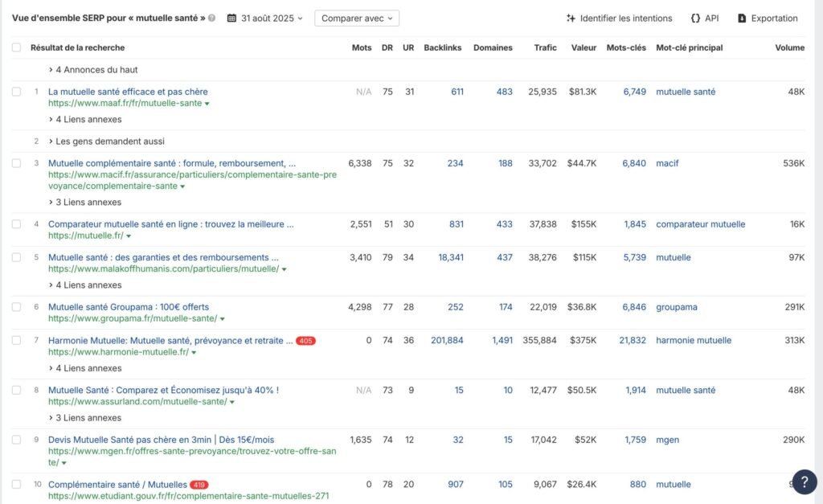
Task: Click the comparateur mutuelle main keyword link
Action: point(700,224)
